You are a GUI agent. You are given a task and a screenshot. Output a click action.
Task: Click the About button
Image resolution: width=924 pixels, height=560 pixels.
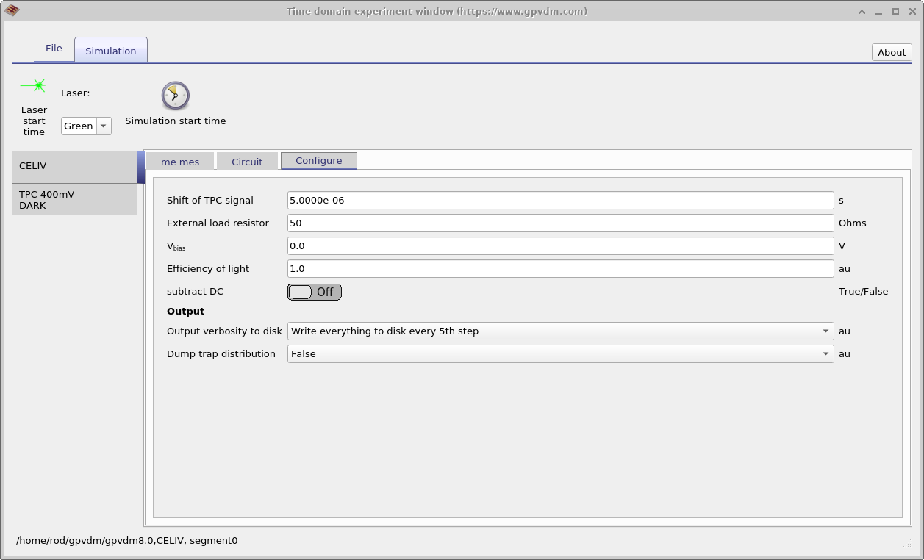pyautogui.click(x=891, y=52)
